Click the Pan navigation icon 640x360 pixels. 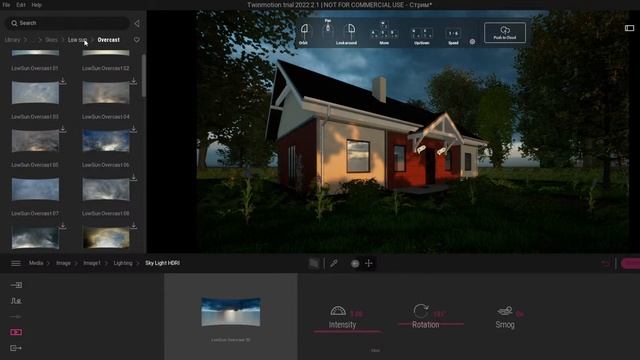click(328, 27)
